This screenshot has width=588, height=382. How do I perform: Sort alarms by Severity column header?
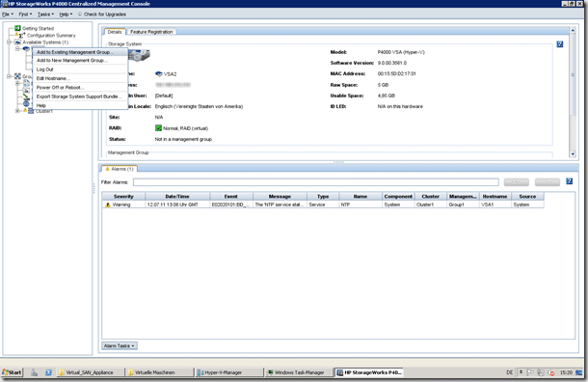pyautogui.click(x=123, y=196)
